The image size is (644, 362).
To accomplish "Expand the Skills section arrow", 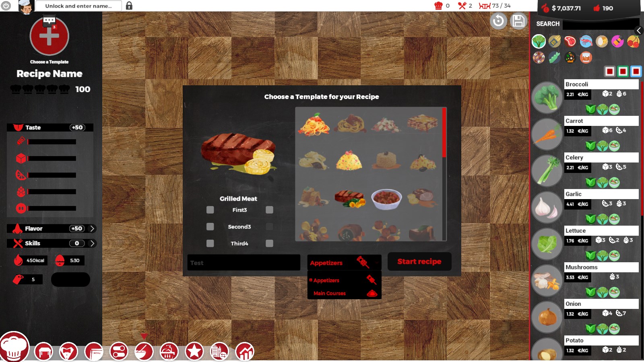I will click(x=92, y=243).
